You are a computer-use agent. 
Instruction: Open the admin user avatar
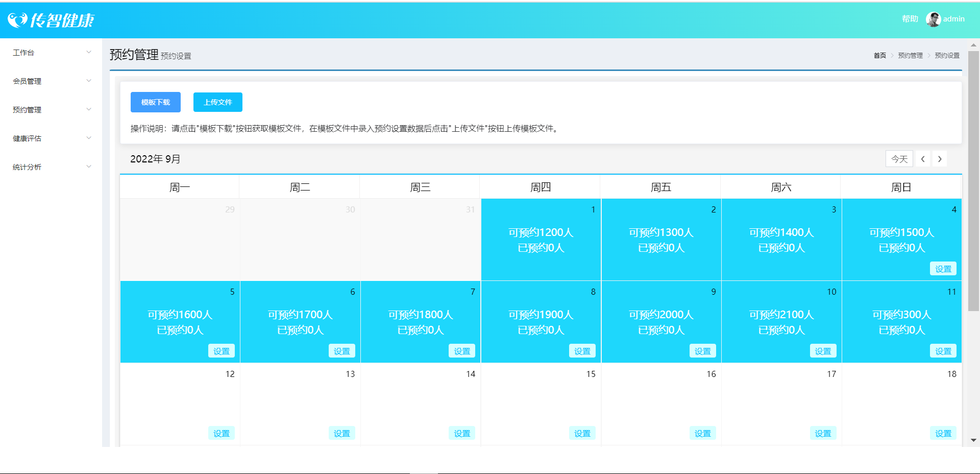click(x=933, y=19)
